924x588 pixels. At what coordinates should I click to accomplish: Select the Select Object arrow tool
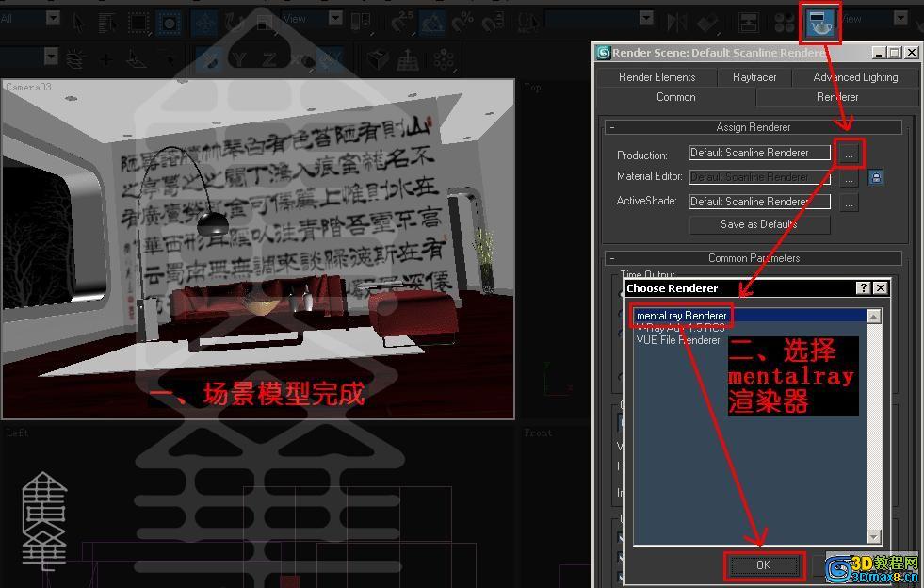click(78, 23)
